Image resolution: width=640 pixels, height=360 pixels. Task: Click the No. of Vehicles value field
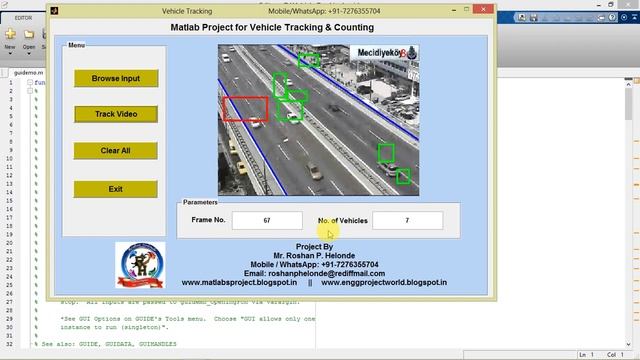click(407, 220)
